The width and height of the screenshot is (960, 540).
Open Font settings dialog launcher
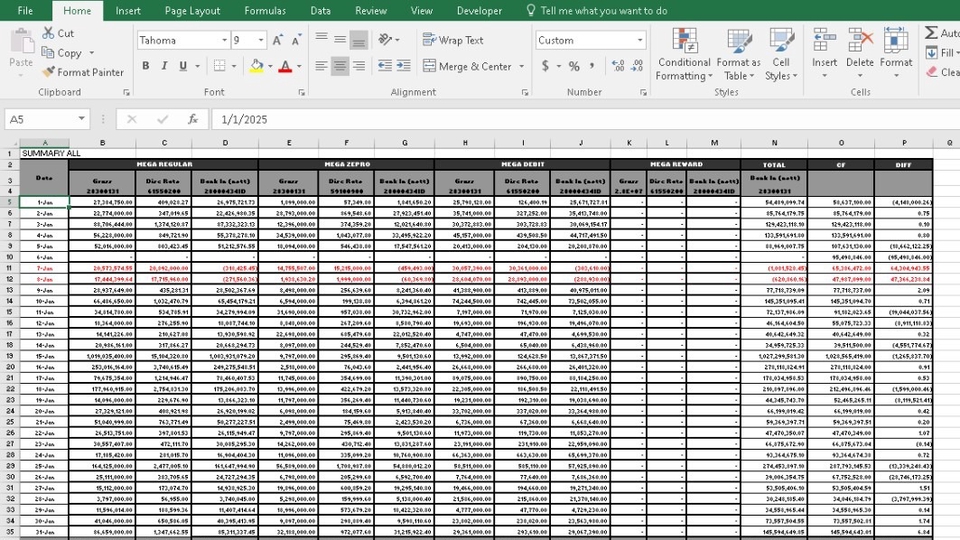coord(302,92)
